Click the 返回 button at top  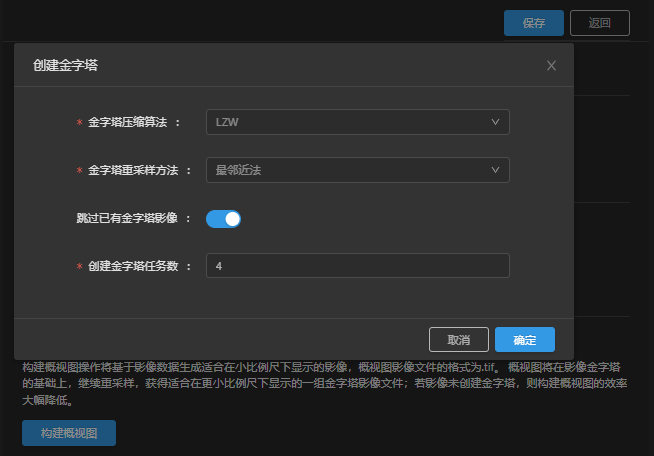[599, 23]
